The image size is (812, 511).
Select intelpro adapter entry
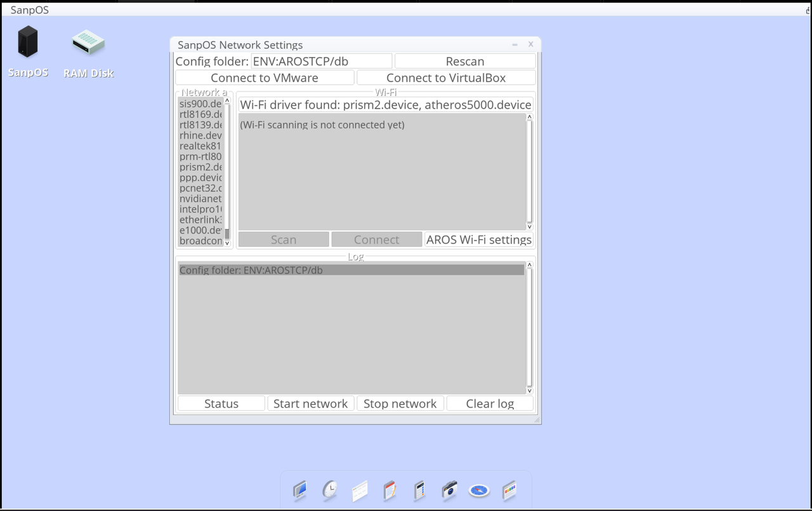tap(200, 209)
